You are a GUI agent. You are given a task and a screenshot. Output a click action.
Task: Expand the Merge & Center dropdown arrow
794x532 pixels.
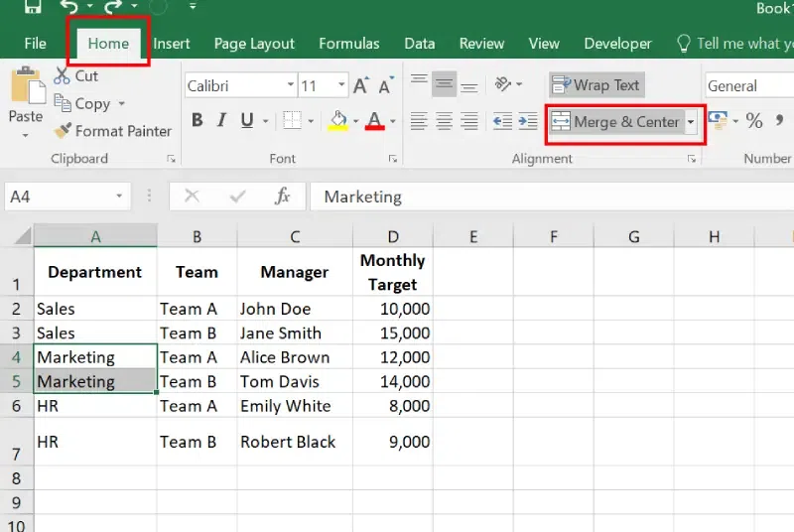click(692, 122)
